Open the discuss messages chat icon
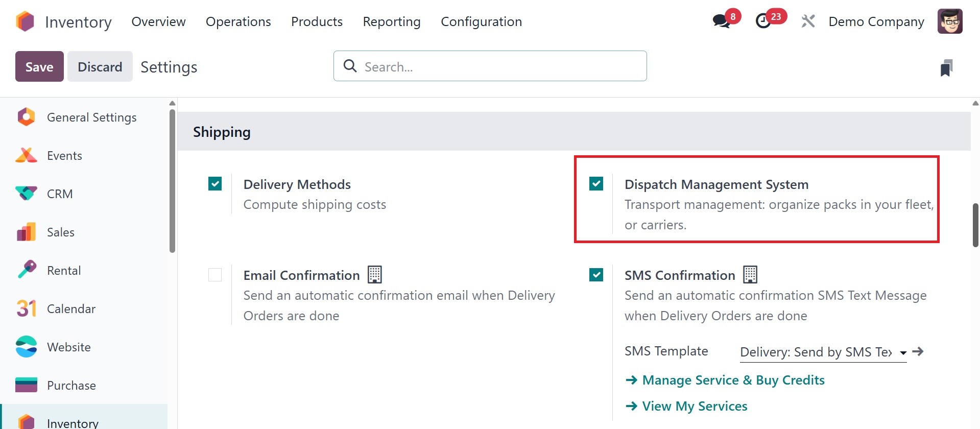The image size is (980, 429). click(x=722, y=21)
